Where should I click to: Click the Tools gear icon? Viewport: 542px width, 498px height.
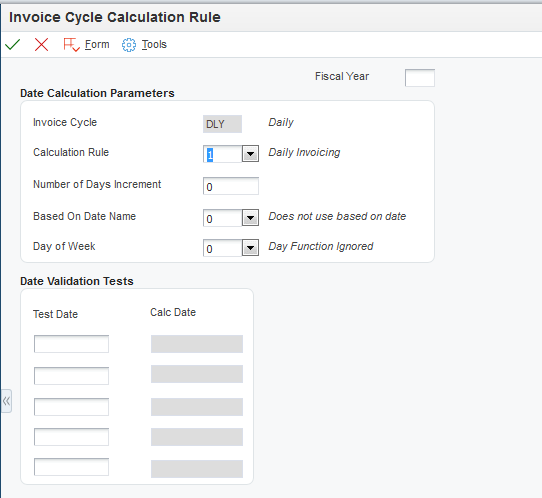[129, 45]
